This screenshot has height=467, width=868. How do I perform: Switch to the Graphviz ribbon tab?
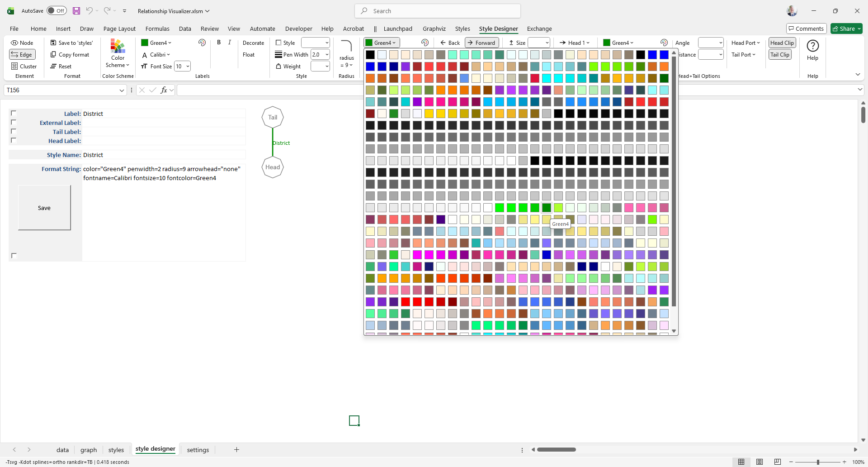[434, 29]
